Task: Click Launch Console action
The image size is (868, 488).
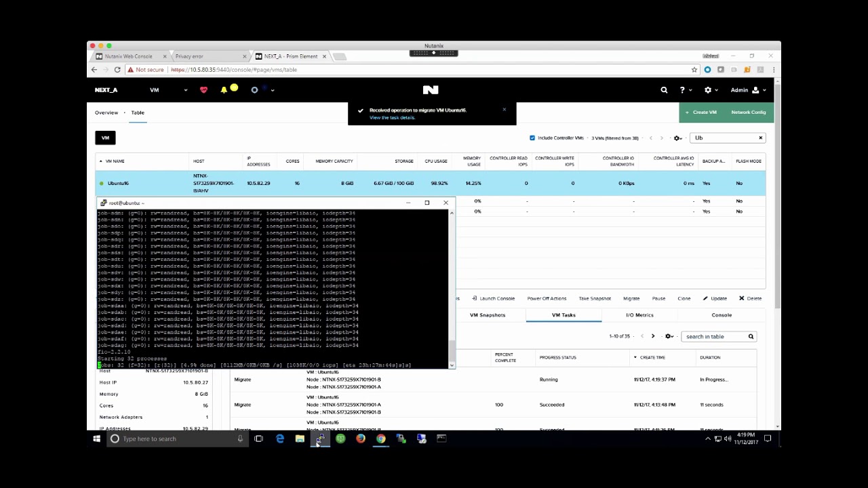Action: click(x=494, y=298)
